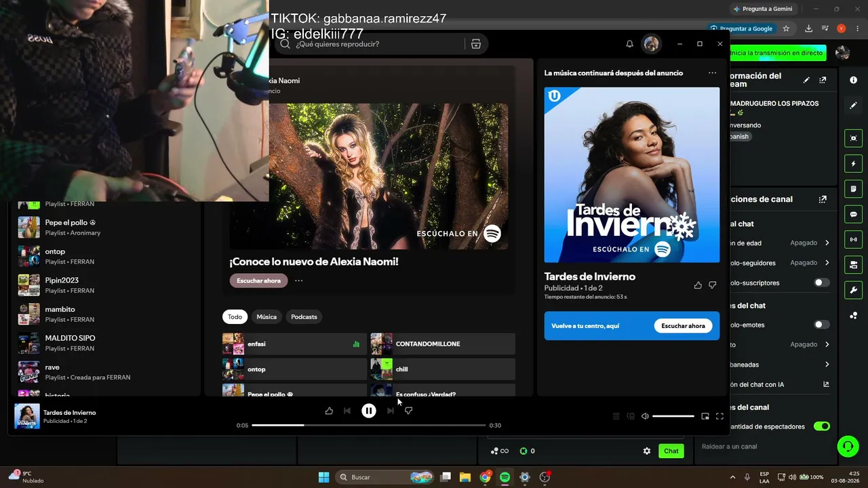The image size is (868, 488).
Task: Pop out the channel actions panel
Action: pyautogui.click(x=823, y=199)
